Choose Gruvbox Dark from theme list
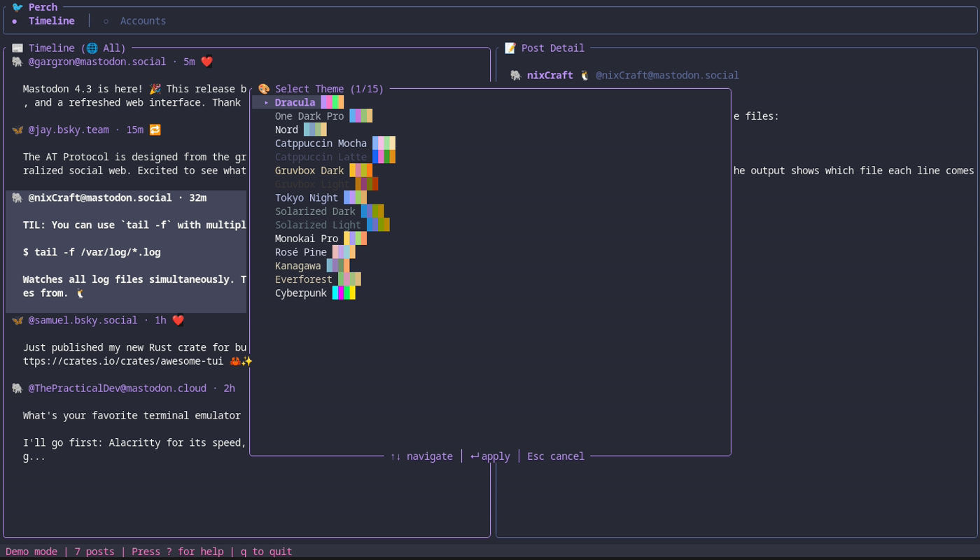 [309, 171]
